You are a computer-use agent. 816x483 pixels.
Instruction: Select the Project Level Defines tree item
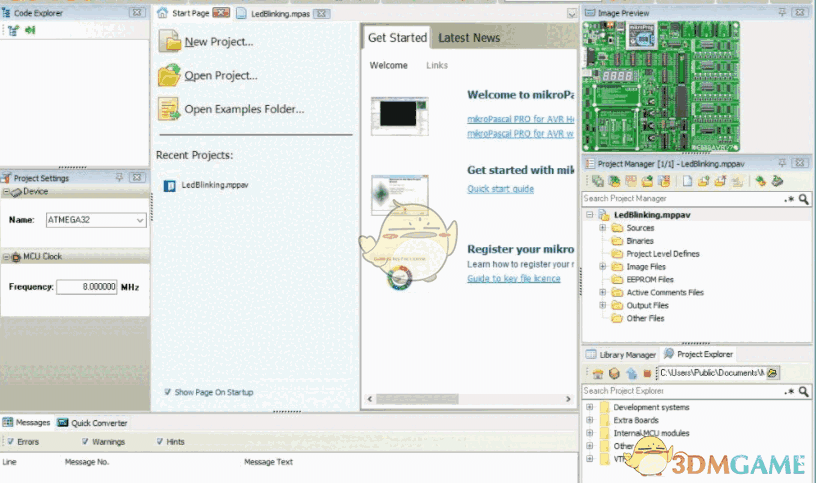[662, 253]
